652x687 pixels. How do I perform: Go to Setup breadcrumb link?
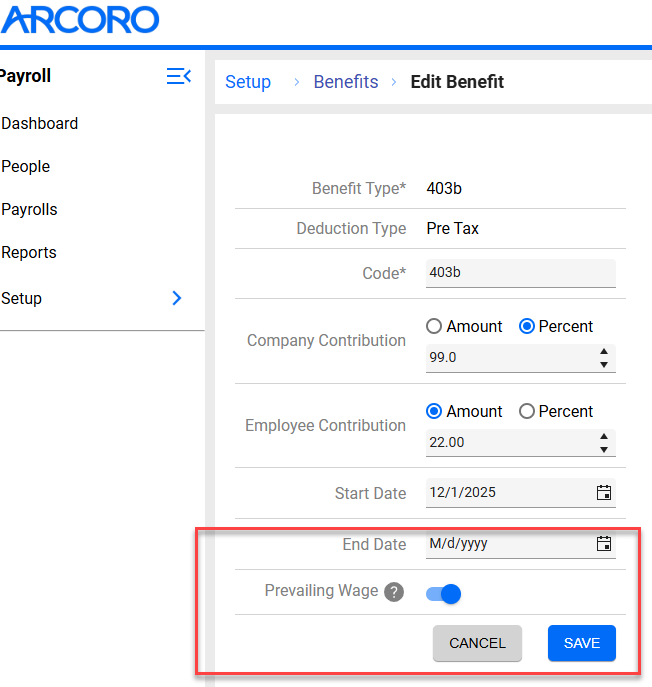pyautogui.click(x=248, y=82)
